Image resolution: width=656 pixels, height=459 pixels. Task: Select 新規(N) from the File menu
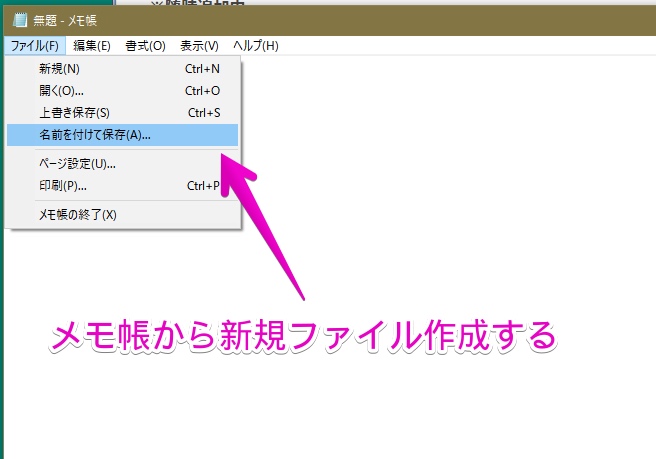[x=123, y=69]
